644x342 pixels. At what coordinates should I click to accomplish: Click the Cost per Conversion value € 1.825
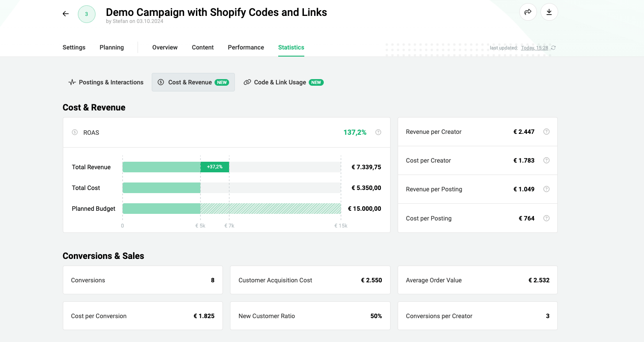tap(204, 316)
